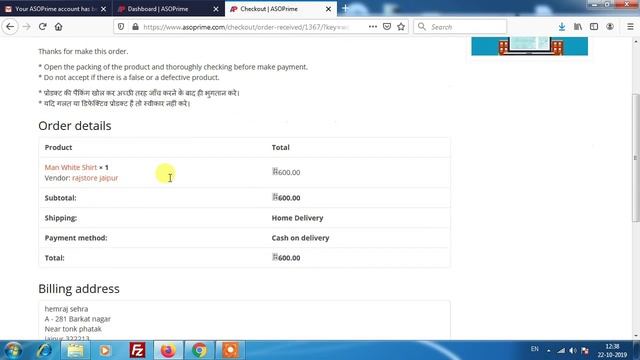
Task: Close the Dashboard | ASOPrime tab
Action: click(216, 9)
